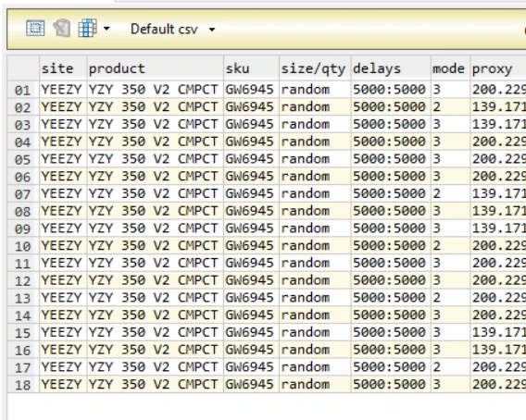Click mode value 2 in row 17
Image resolution: width=526 pixels, height=420 pixels.
click(x=450, y=367)
